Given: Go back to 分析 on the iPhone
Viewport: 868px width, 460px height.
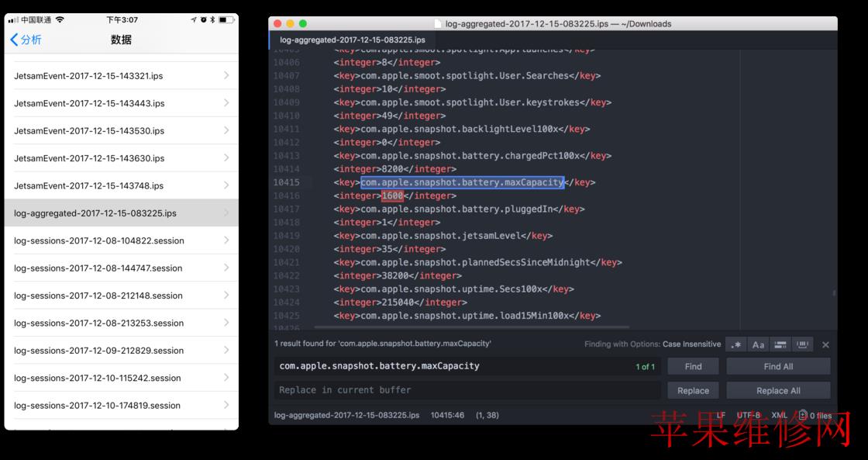Looking at the screenshot, I should pyautogui.click(x=26, y=40).
